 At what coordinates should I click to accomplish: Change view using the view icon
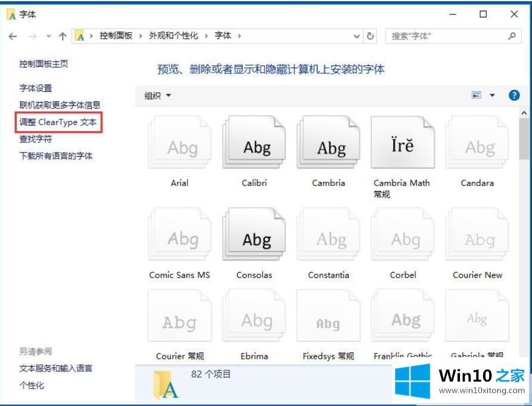click(477, 95)
